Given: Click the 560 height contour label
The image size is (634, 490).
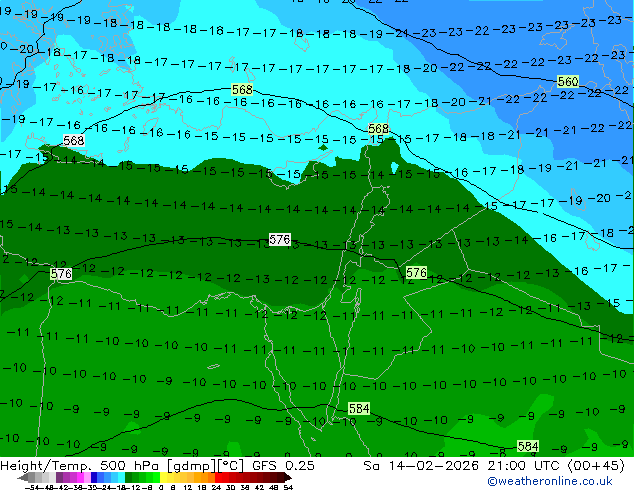Looking at the screenshot, I should click(x=568, y=82).
